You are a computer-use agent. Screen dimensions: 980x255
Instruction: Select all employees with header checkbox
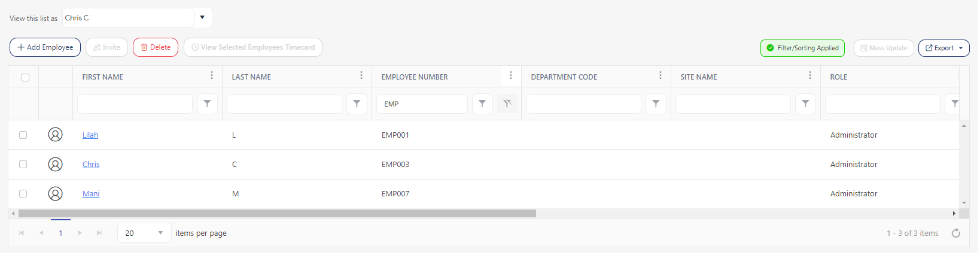[25, 77]
